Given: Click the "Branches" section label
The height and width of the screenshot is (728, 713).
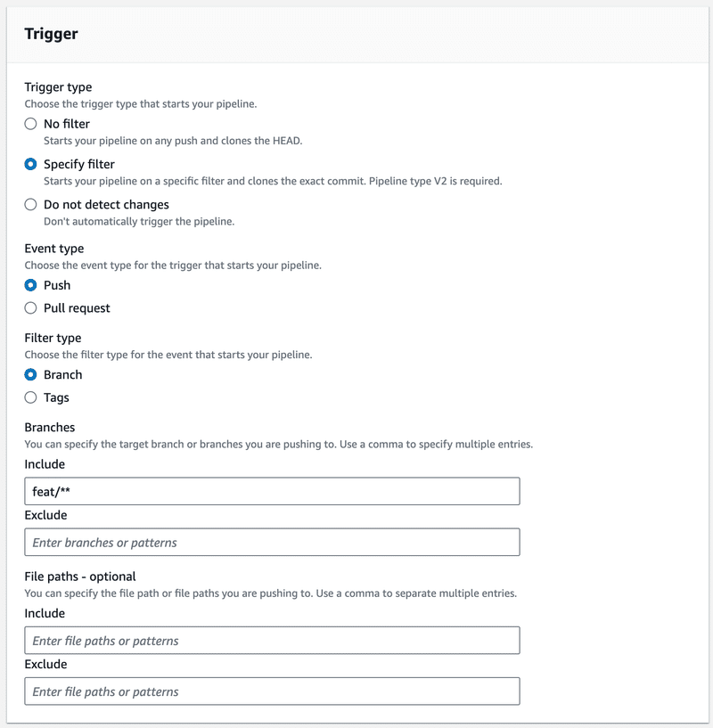Looking at the screenshot, I should click(48, 428).
